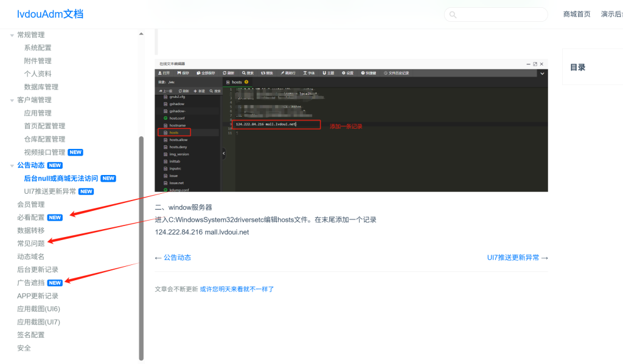Go back via the 公告动态 link
This screenshot has height=364, width=623.
coord(175,257)
